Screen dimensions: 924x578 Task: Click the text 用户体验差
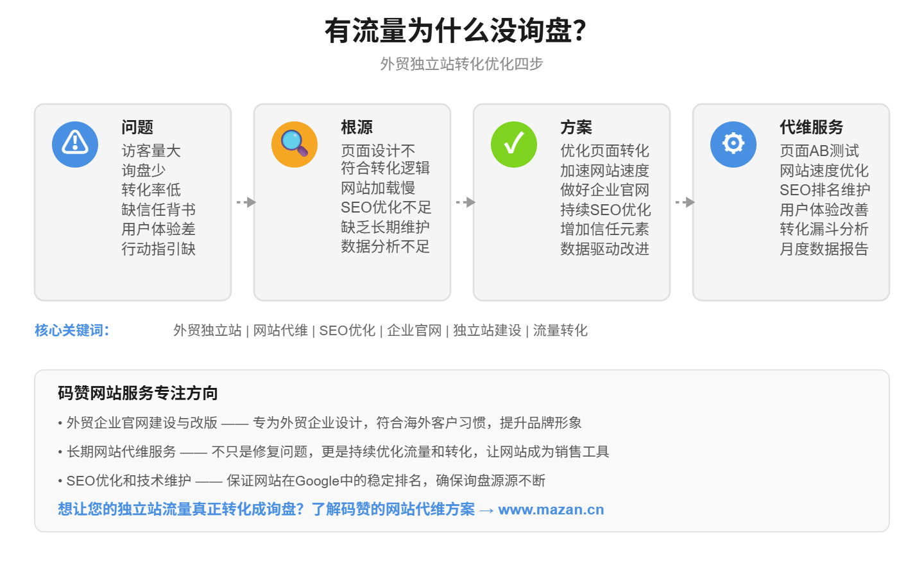158,229
